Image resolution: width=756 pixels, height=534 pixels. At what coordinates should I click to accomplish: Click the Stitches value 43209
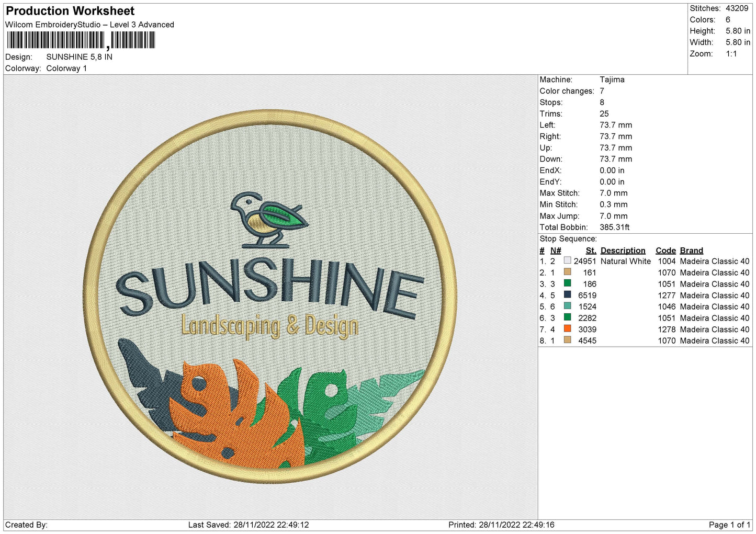[x=737, y=8]
